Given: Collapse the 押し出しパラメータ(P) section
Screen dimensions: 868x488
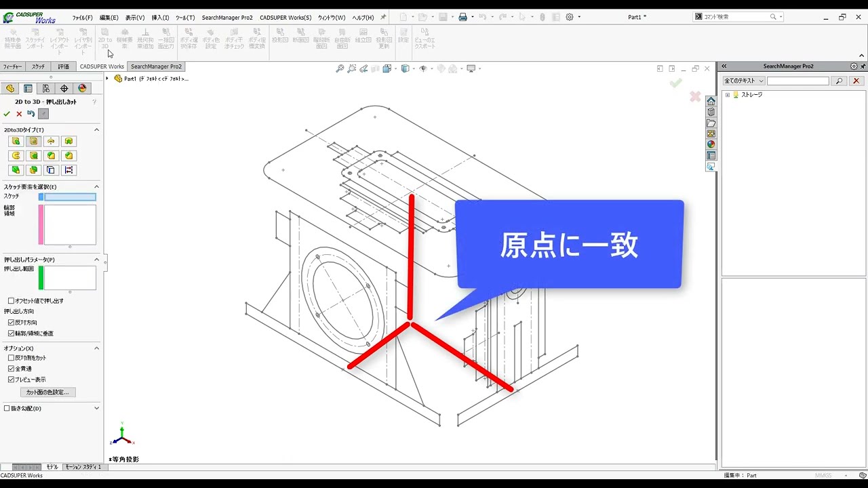Looking at the screenshot, I should pos(96,260).
